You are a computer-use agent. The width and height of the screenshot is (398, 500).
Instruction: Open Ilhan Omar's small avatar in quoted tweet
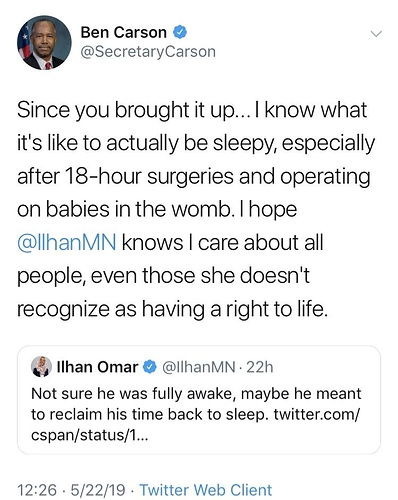click(41, 366)
